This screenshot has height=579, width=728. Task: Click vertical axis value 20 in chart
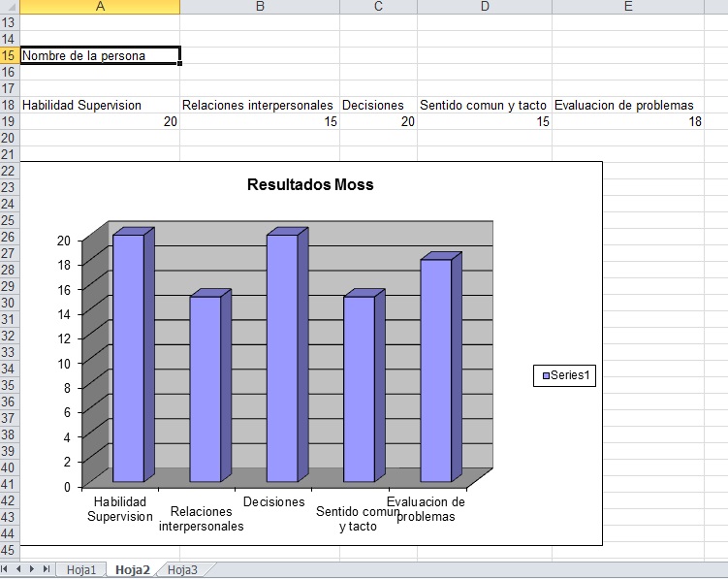pyautogui.click(x=64, y=241)
